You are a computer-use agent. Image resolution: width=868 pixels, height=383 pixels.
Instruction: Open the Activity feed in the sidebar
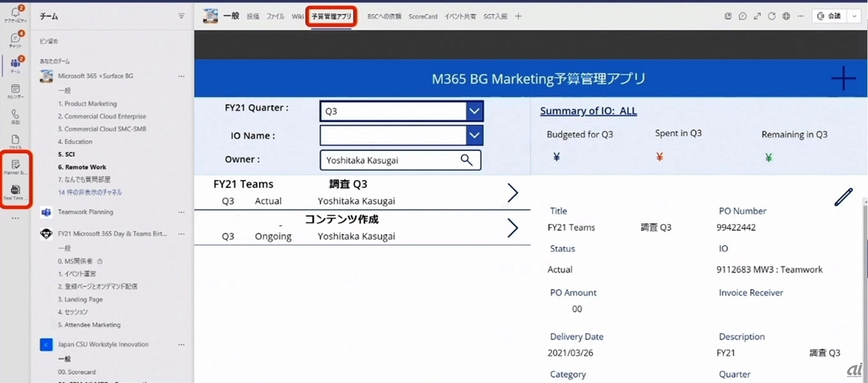15,14
